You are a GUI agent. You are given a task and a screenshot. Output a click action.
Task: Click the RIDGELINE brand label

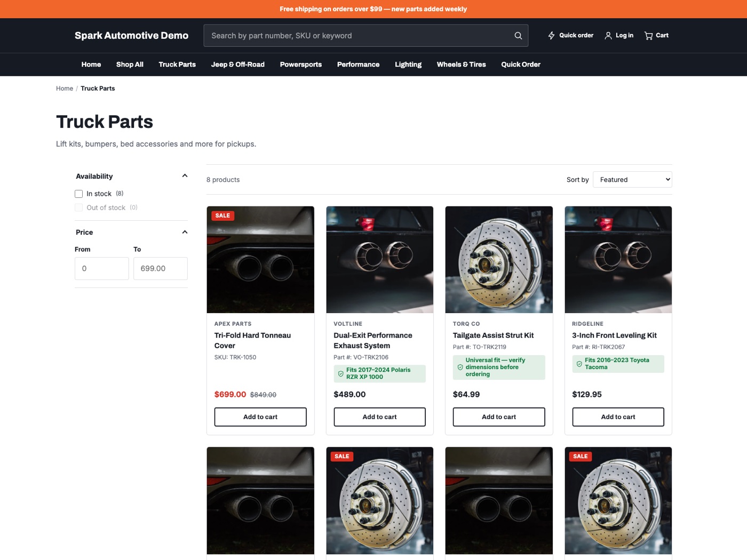pyautogui.click(x=588, y=324)
